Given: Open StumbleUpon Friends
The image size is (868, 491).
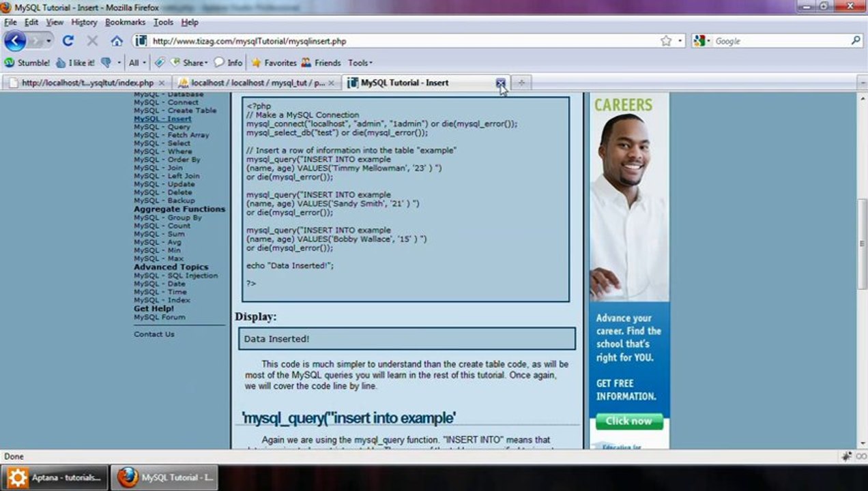Looking at the screenshot, I should click(x=321, y=63).
